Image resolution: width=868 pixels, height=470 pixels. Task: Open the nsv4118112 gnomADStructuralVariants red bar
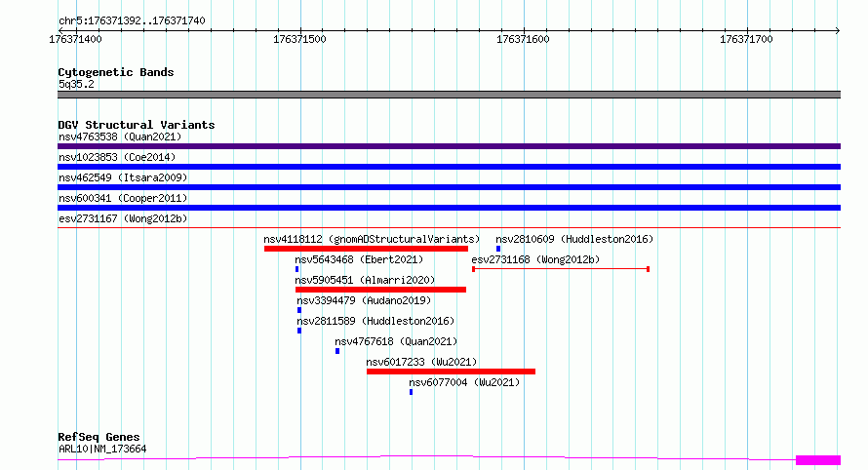366,249
